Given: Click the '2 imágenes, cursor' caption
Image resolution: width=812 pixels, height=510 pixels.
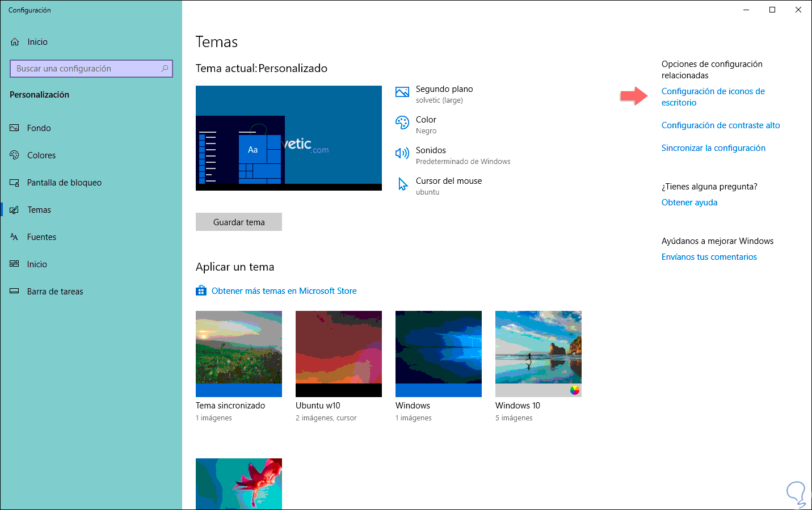Looking at the screenshot, I should click(326, 418).
